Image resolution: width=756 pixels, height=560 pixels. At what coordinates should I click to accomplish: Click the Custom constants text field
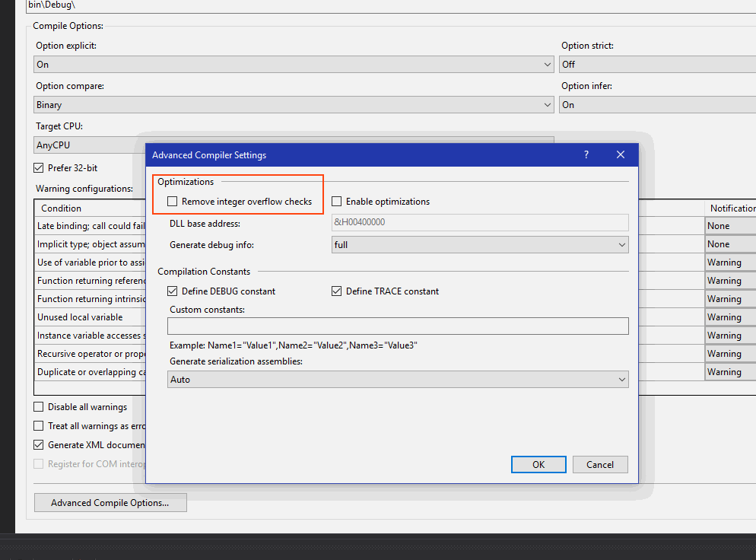[x=398, y=326]
